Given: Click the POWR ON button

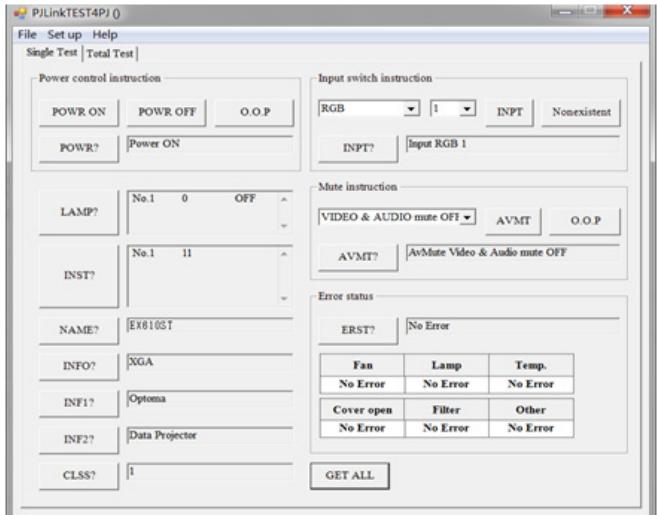Looking at the screenshot, I should point(79,112).
